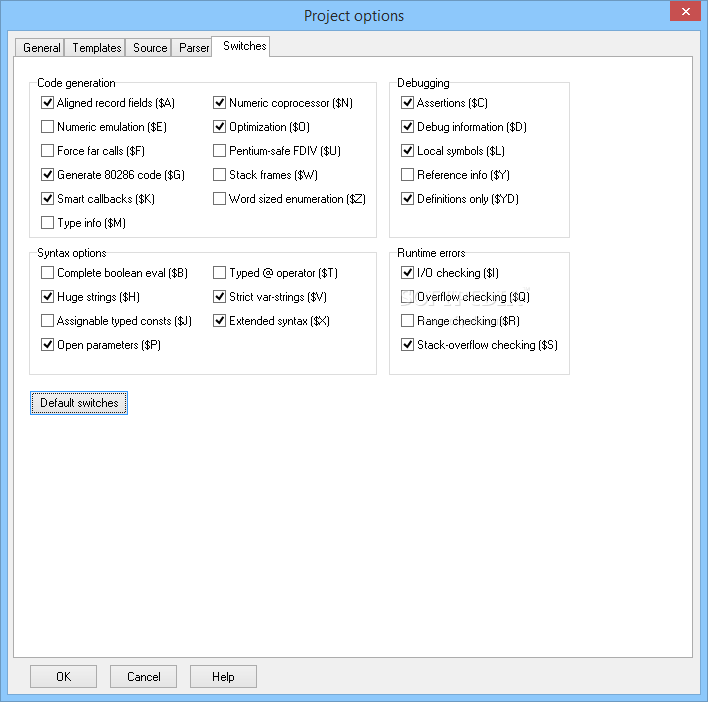Check Stack frames ($W)
This screenshot has width=708, height=702.
click(219, 175)
